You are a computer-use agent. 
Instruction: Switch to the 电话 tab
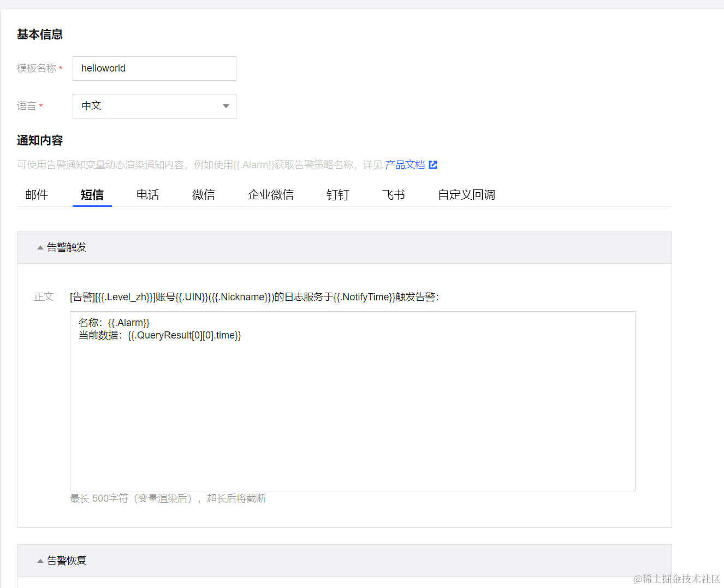pos(147,195)
